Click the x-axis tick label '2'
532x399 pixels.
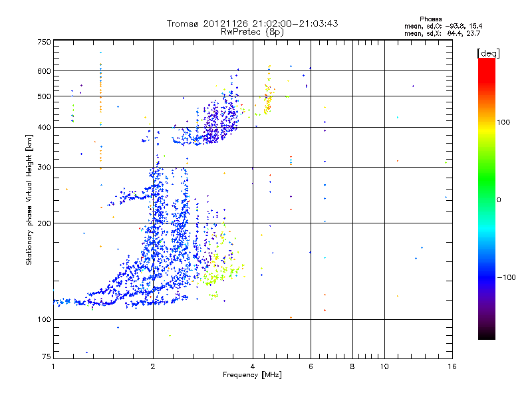click(x=153, y=366)
